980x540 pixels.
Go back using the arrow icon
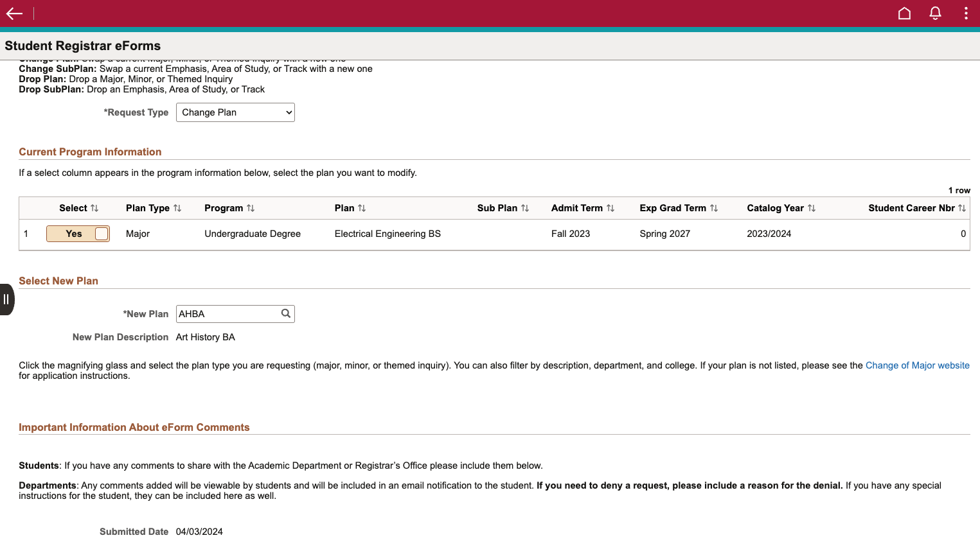click(x=14, y=13)
